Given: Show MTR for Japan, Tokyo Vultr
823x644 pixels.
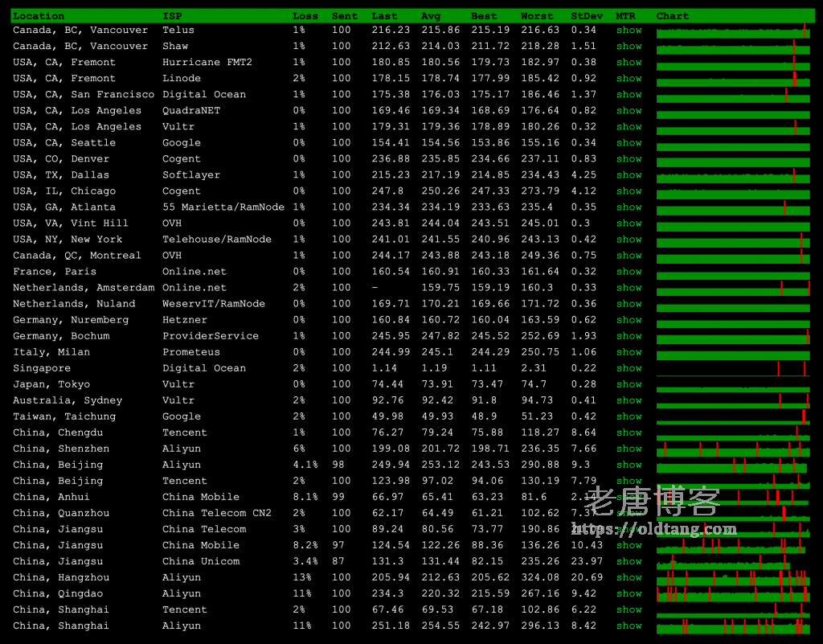Looking at the screenshot, I should (629, 384).
